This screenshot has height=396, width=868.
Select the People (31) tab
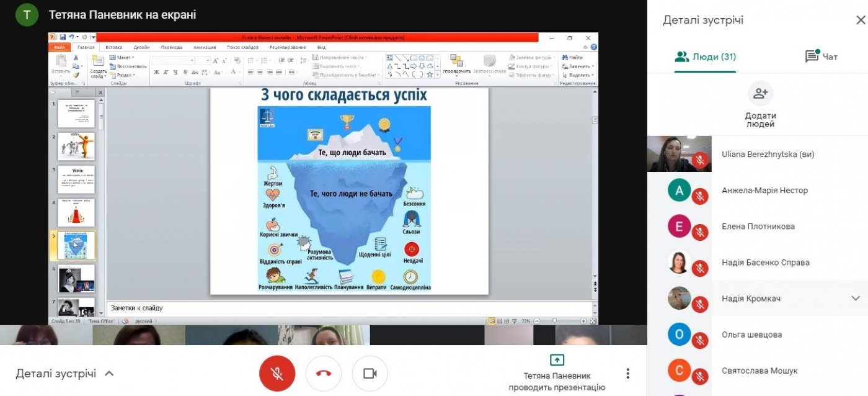(x=706, y=57)
